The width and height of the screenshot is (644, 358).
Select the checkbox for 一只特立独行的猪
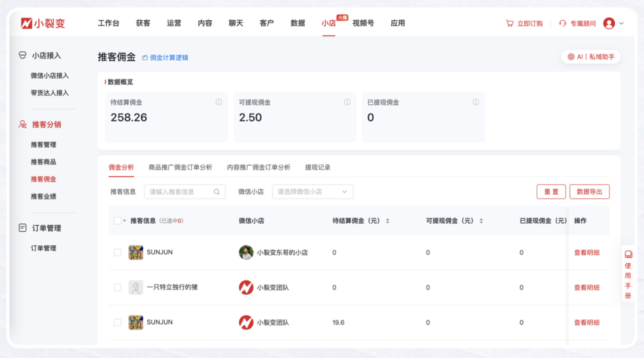click(117, 288)
